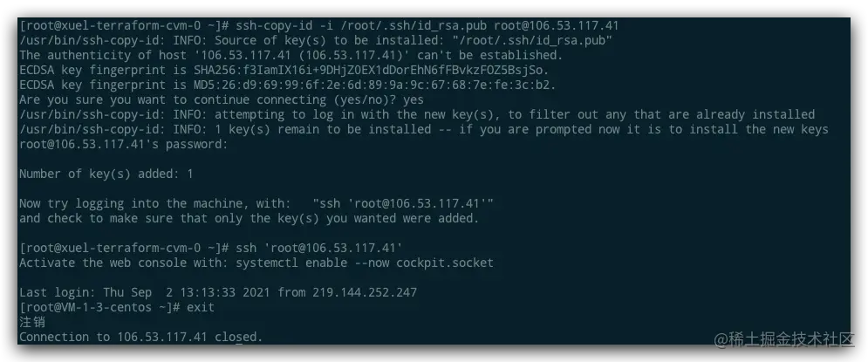This screenshot has height=362, width=868.
Task: Click the MD5 ECDSA fingerprint line
Action: tap(287, 85)
